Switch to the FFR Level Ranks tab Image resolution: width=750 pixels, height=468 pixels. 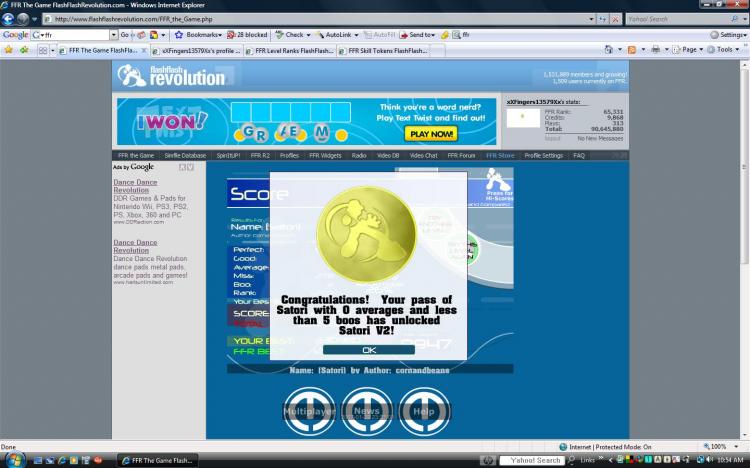[x=290, y=51]
